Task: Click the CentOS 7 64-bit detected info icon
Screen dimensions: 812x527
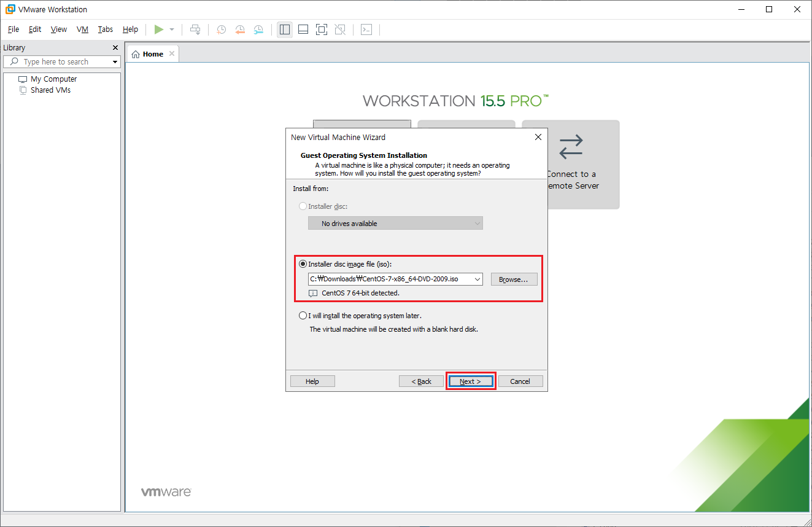Action: tap(313, 293)
